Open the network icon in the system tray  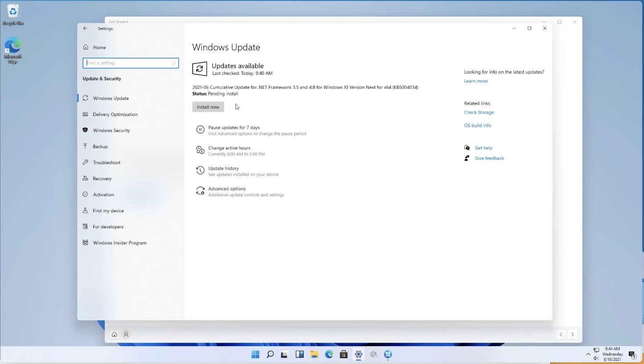coord(596,351)
